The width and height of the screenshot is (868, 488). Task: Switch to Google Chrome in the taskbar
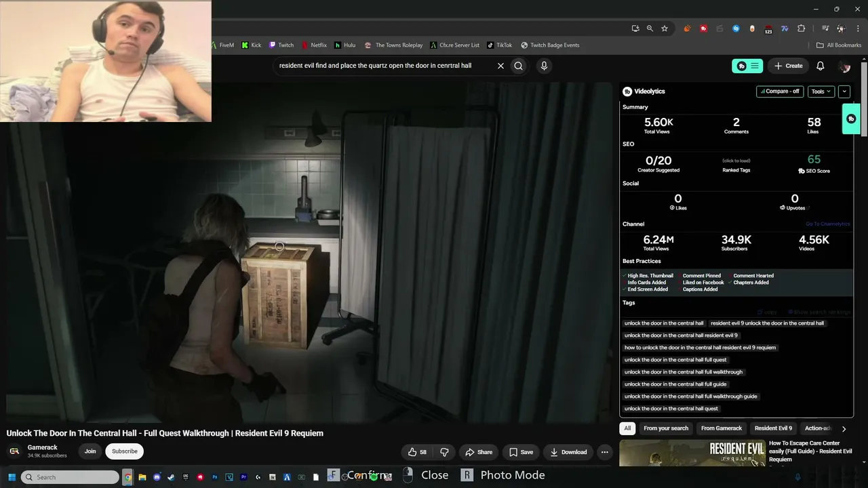[127, 477]
